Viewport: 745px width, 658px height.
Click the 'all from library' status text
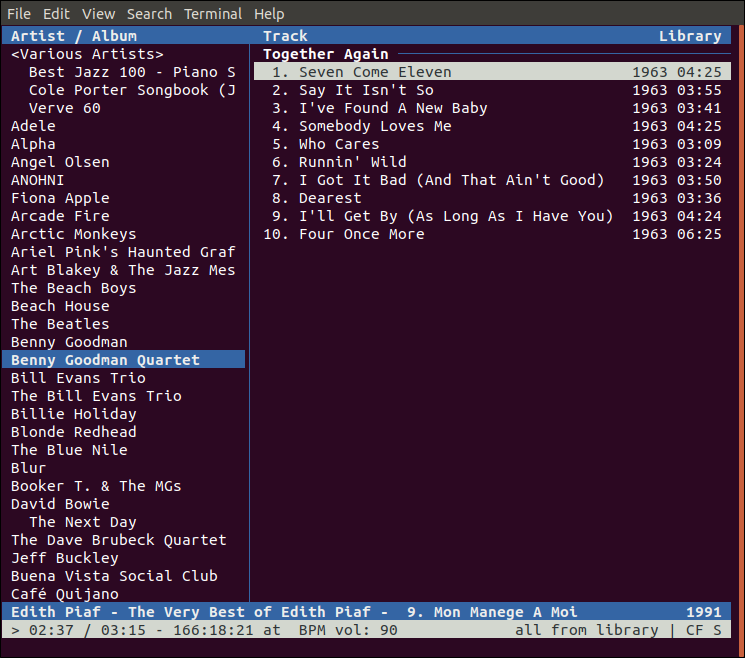click(x=587, y=630)
